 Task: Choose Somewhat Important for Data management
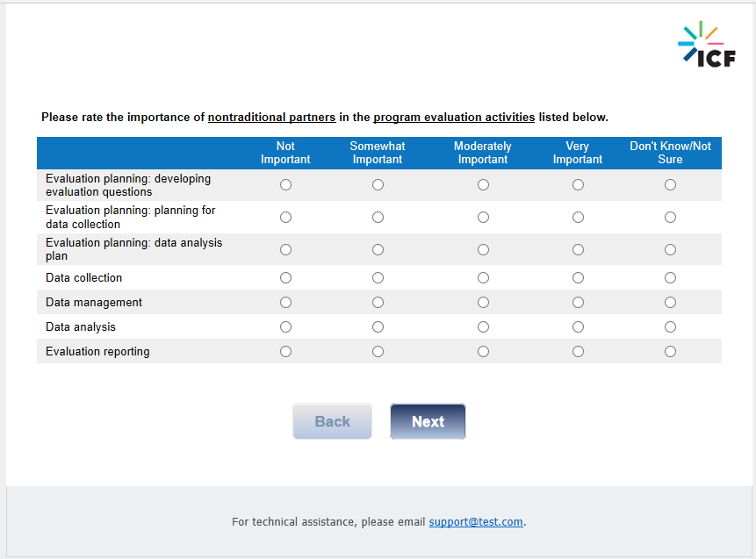click(x=378, y=303)
